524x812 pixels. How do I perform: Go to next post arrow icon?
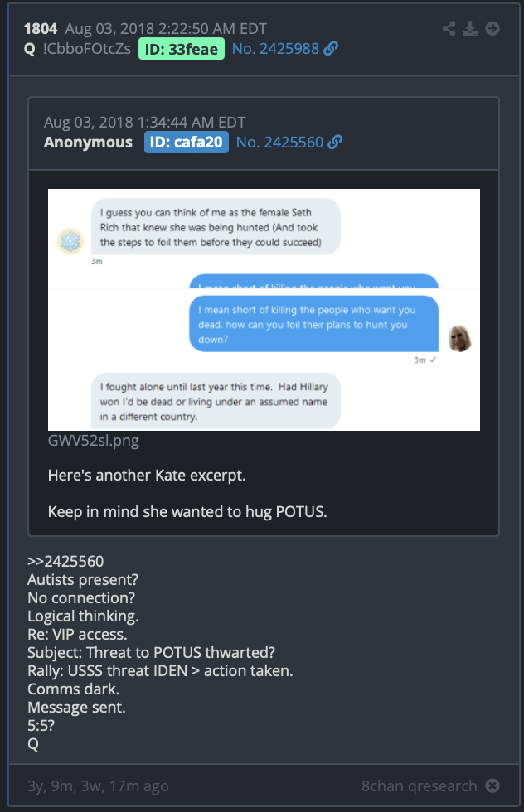(x=492, y=28)
